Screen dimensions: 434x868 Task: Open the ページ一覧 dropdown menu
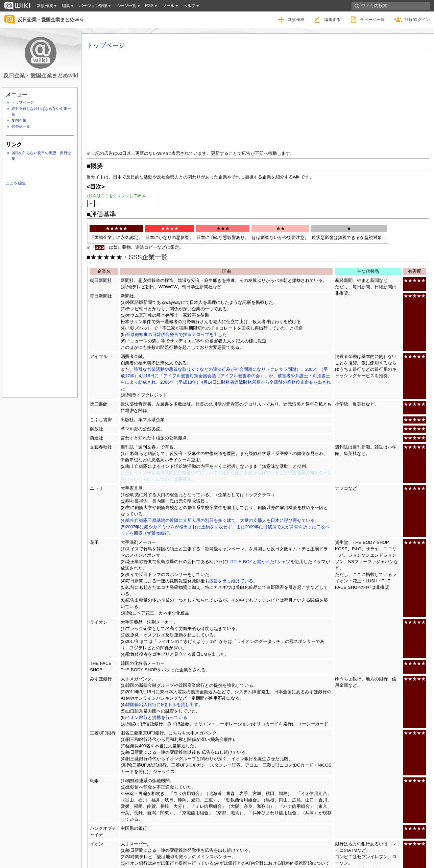128,6
